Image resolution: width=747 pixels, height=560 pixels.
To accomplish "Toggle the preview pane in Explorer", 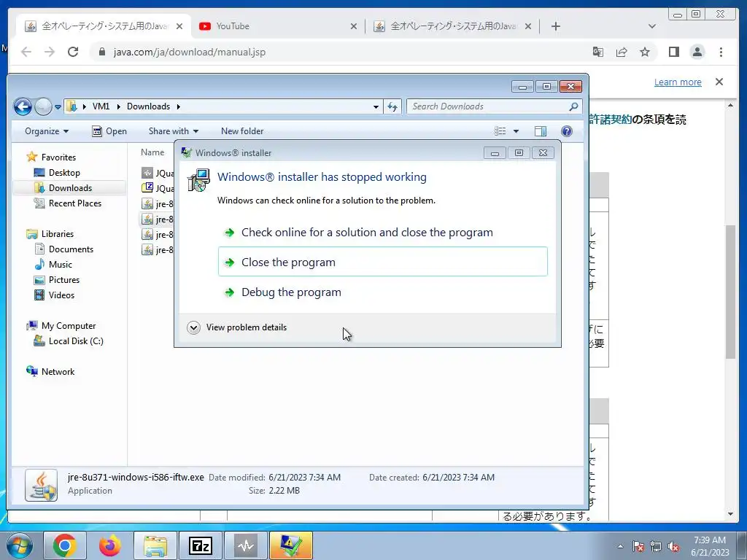I will 541,131.
